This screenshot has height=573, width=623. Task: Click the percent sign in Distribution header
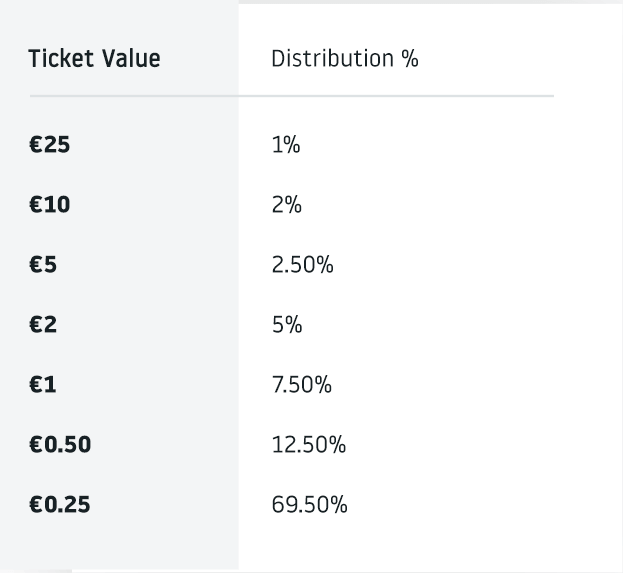point(410,59)
